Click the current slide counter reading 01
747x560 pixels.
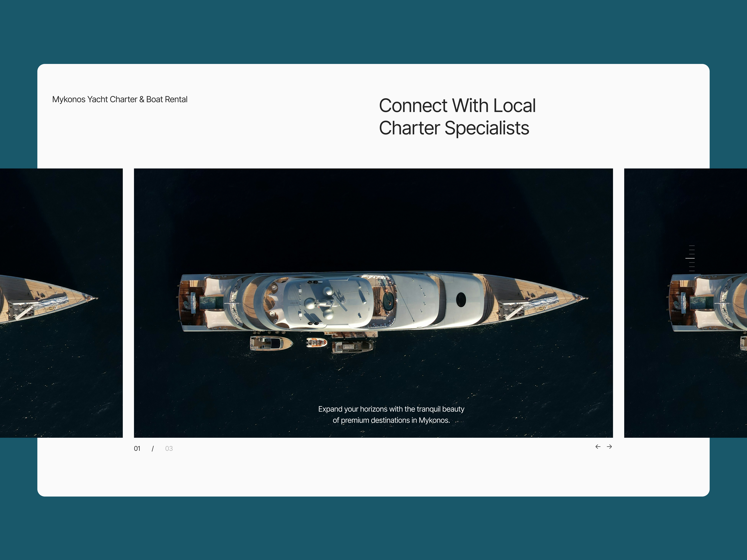[x=137, y=448]
